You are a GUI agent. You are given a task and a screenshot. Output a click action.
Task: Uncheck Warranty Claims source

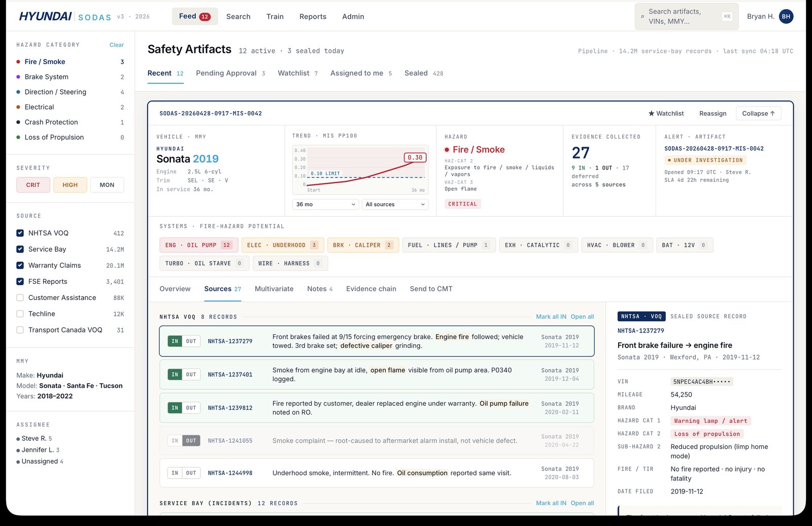coord(20,266)
